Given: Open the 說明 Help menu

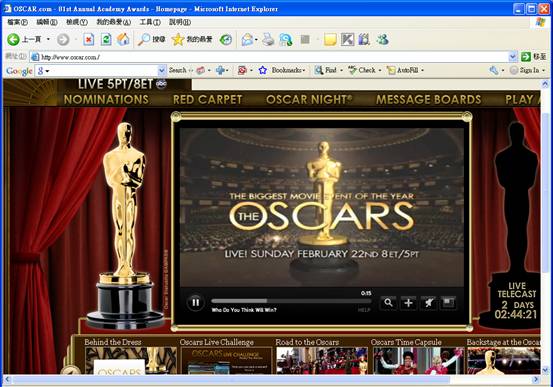Looking at the screenshot, I should (180, 22).
